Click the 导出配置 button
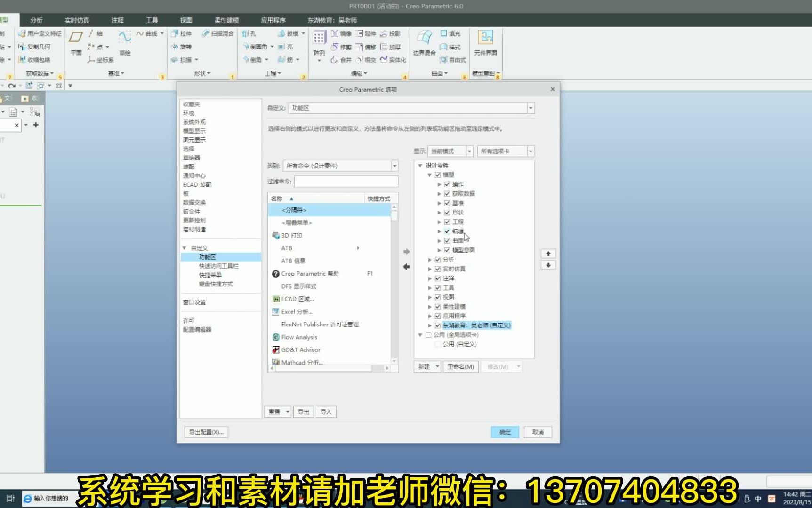Viewport: 812px width, 508px height. click(x=206, y=432)
